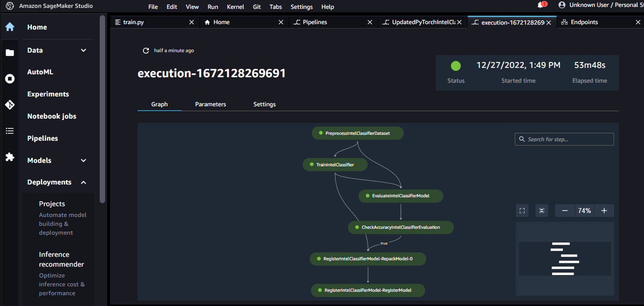
Task: Open the Home icon in the left sidebar
Action: (10, 27)
